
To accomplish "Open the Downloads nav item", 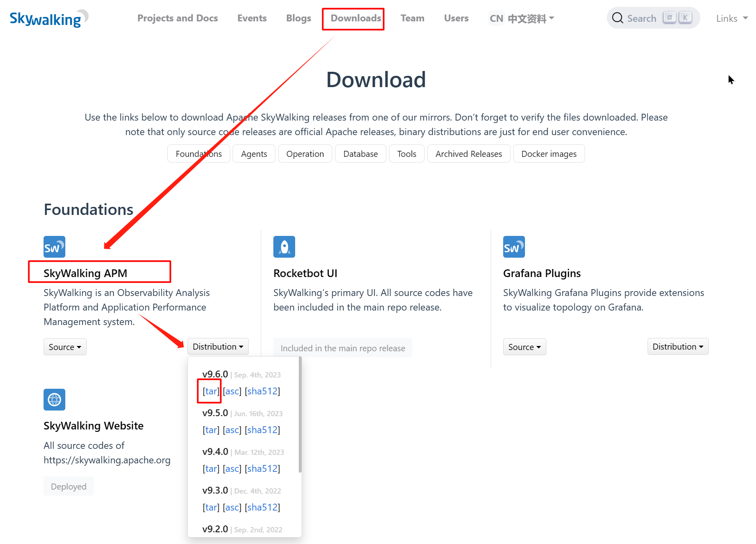I will coord(356,18).
